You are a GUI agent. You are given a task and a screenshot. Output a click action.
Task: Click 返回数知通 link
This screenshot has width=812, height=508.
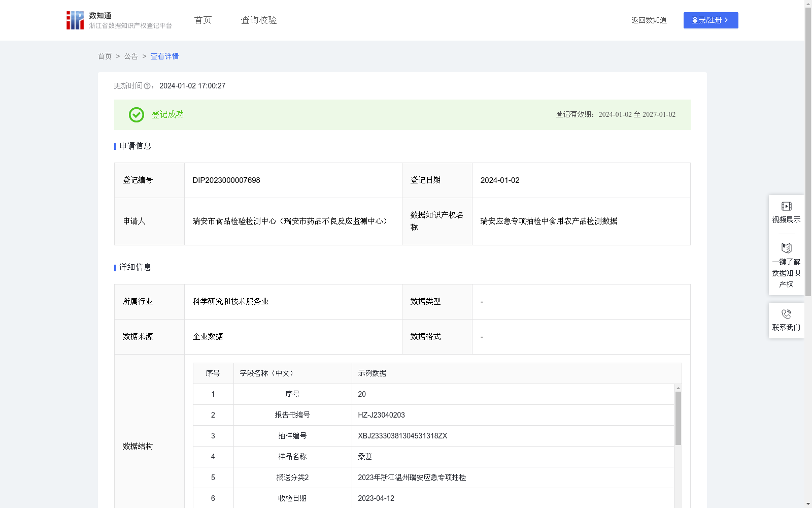point(649,20)
